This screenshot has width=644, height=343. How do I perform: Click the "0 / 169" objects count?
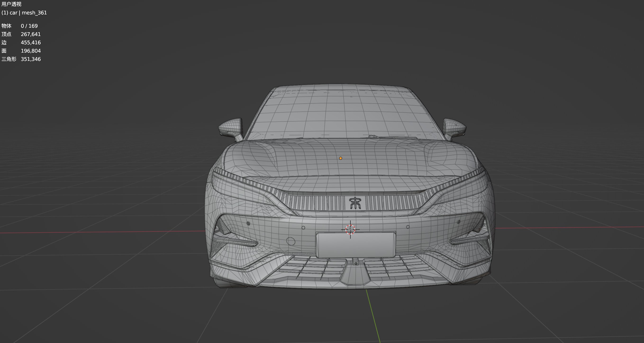coord(29,26)
